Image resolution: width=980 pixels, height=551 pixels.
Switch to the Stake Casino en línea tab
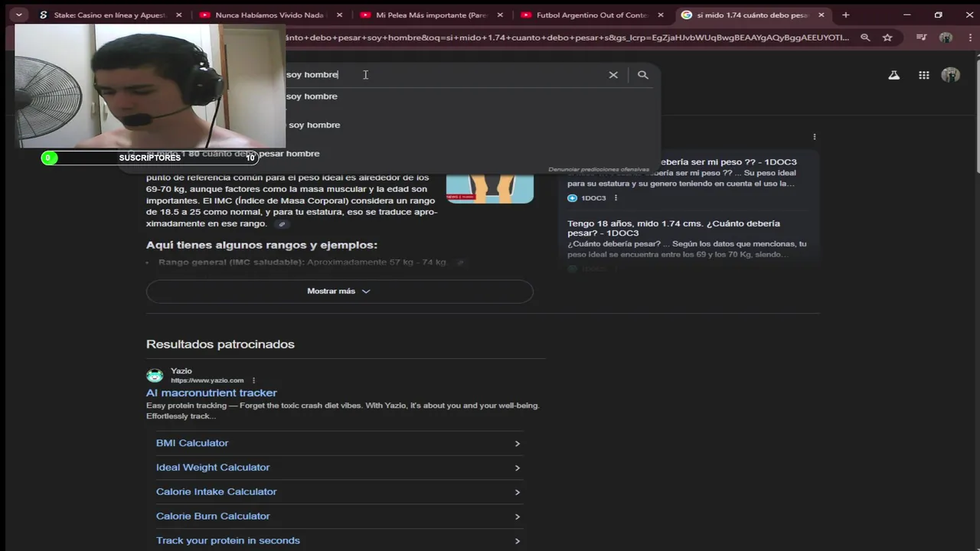coord(111,15)
